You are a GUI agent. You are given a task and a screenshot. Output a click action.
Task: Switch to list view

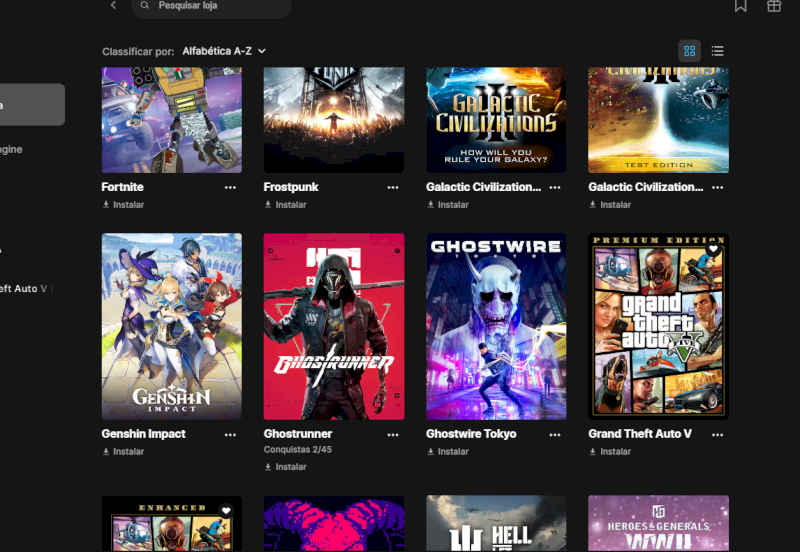tap(717, 51)
